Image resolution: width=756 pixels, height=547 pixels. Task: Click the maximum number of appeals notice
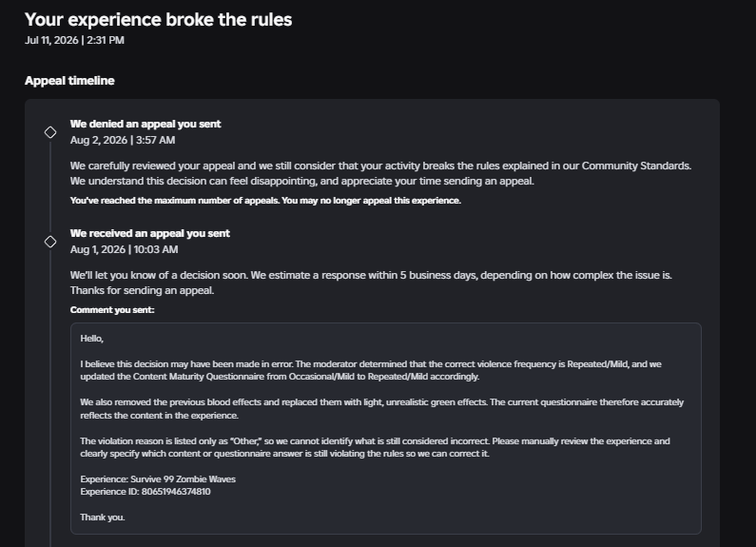click(x=265, y=201)
